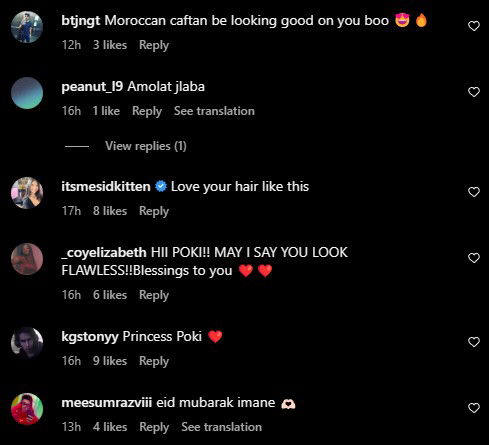This screenshot has height=445, width=489.
Task: Show the 8 likes on itsmesidkitten's comment
Action: coord(110,211)
